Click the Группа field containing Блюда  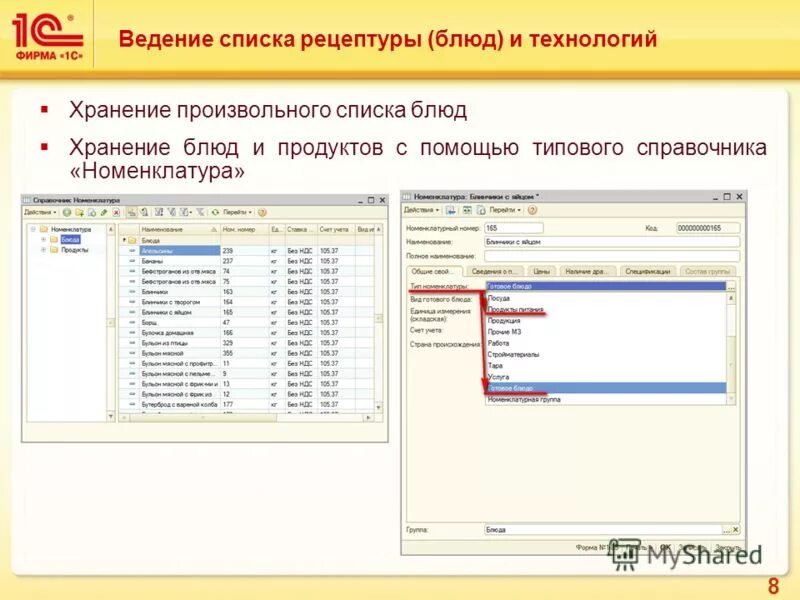603,530
